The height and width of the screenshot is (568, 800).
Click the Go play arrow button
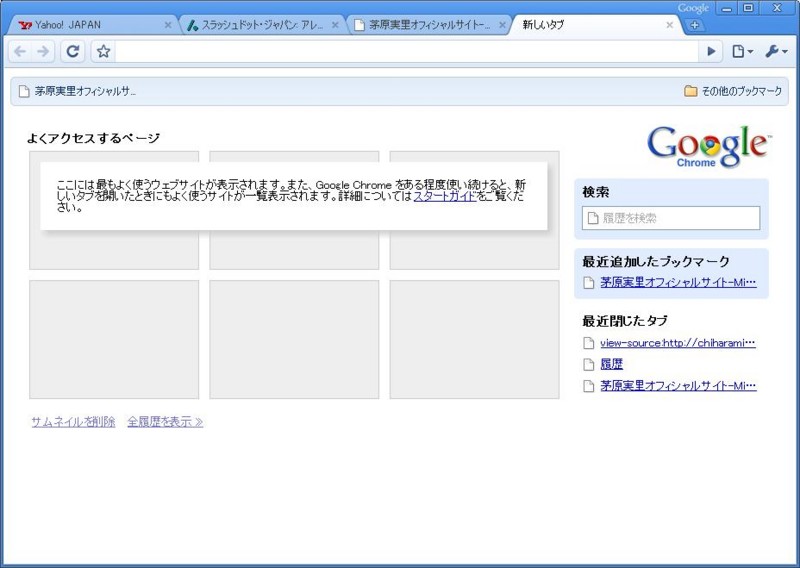coord(711,52)
